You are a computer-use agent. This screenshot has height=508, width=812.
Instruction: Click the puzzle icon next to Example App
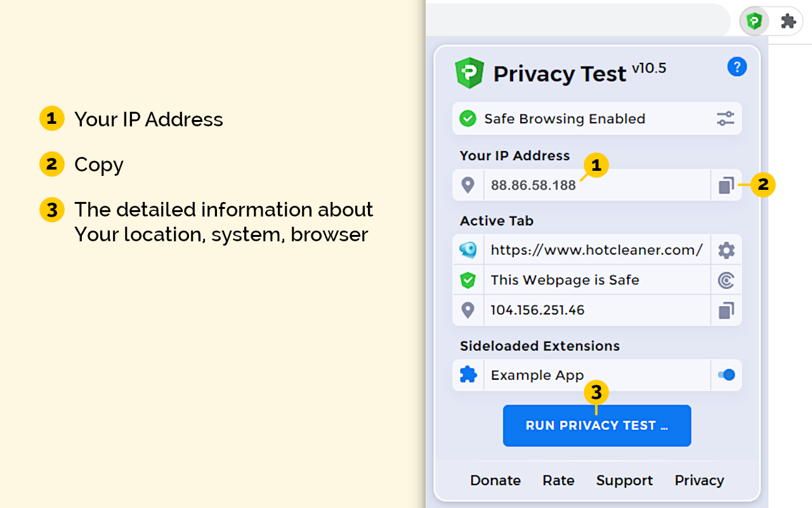click(x=468, y=375)
